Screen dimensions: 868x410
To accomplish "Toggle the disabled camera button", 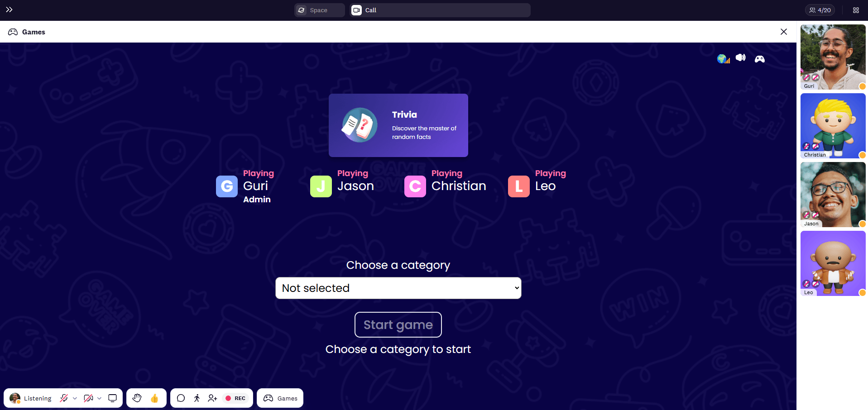I will [x=88, y=398].
